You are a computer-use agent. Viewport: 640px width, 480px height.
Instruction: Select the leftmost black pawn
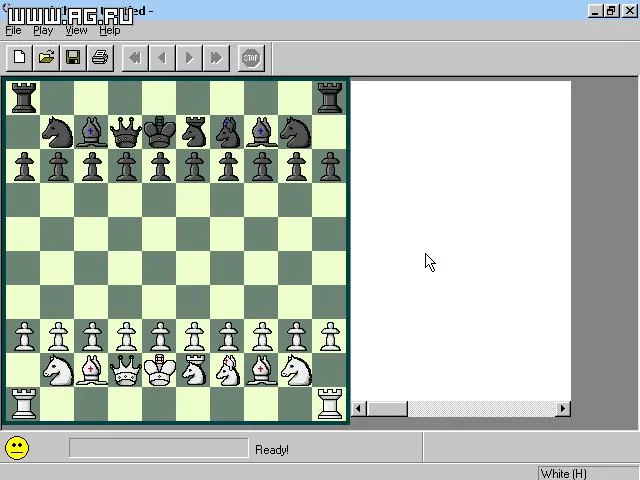pos(24,166)
